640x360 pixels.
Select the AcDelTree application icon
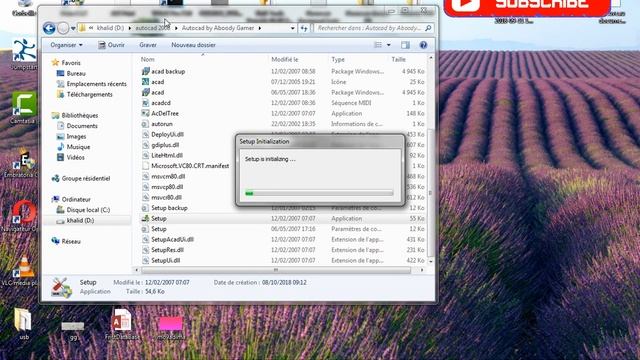coord(145,113)
